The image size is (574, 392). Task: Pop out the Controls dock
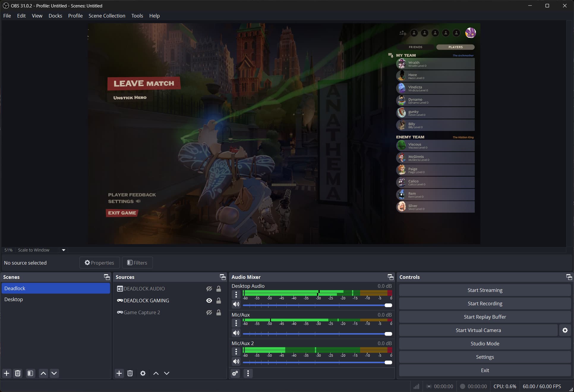(569, 277)
